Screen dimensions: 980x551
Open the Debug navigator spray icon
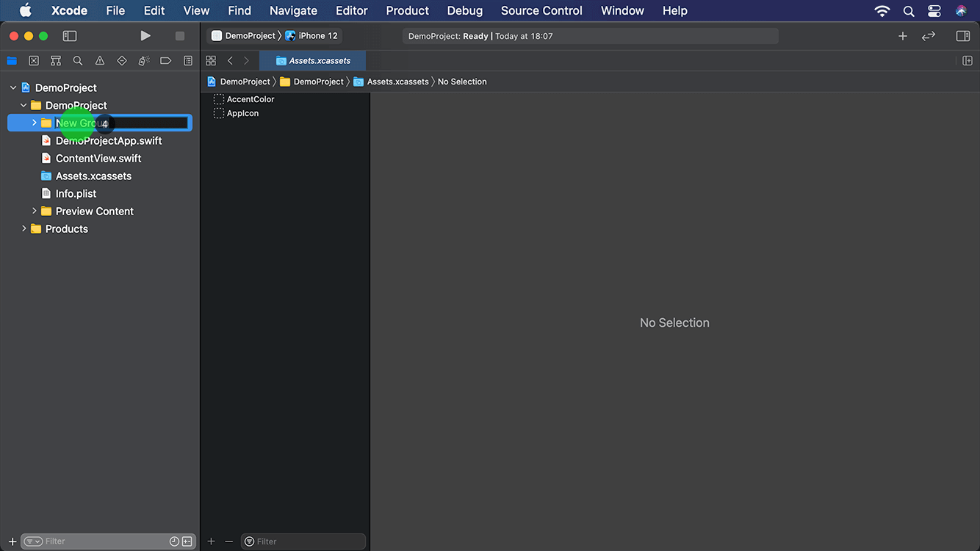[x=144, y=61]
